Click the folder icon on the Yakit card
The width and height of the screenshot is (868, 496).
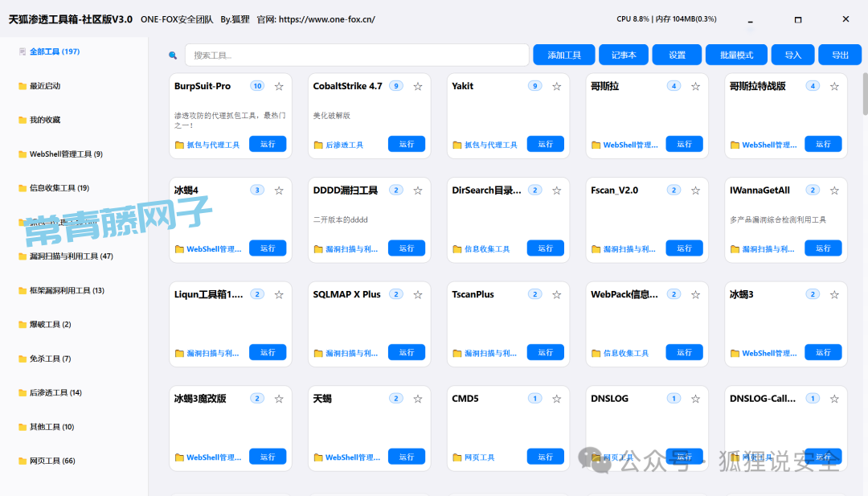[x=457, y=144]
